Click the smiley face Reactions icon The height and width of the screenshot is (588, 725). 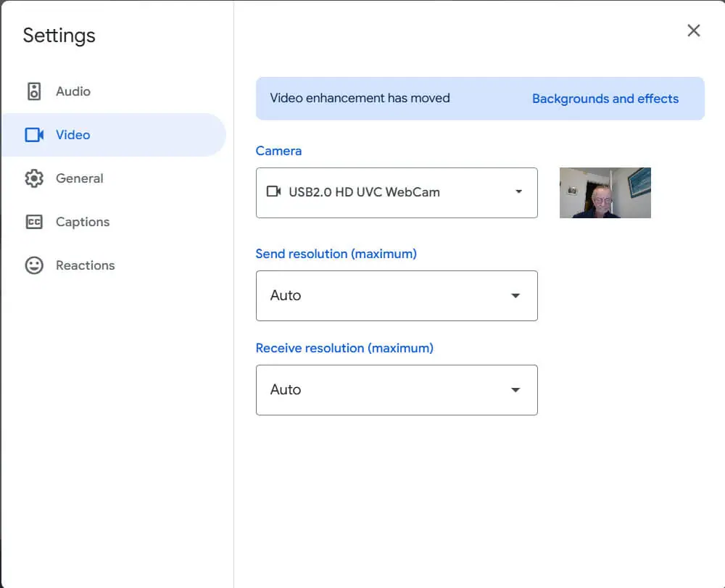[34, 265]
